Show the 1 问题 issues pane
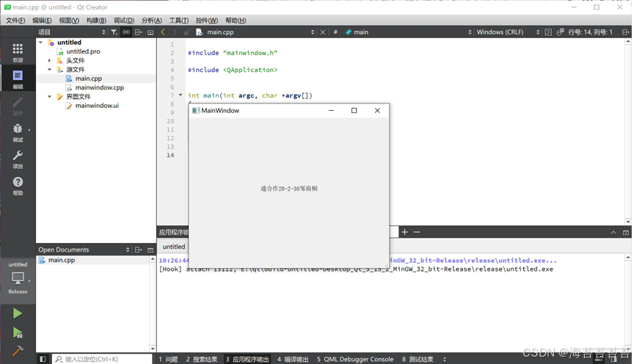 tap(168, 359)
